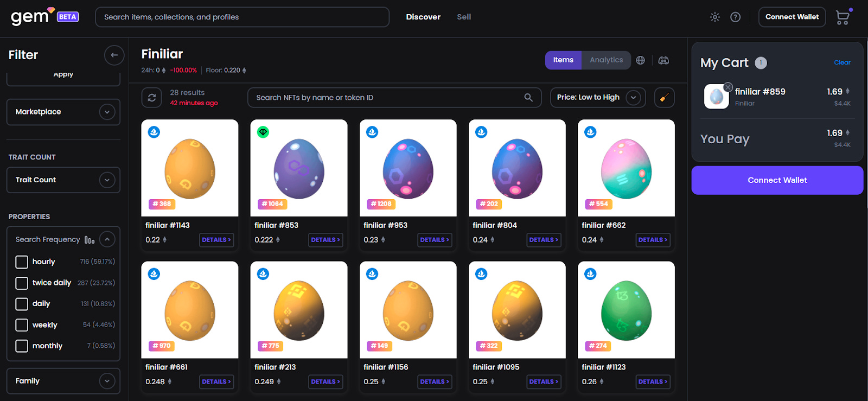Select the finiliar #662 pink-teal egg thumbnail

coord(626,168)
